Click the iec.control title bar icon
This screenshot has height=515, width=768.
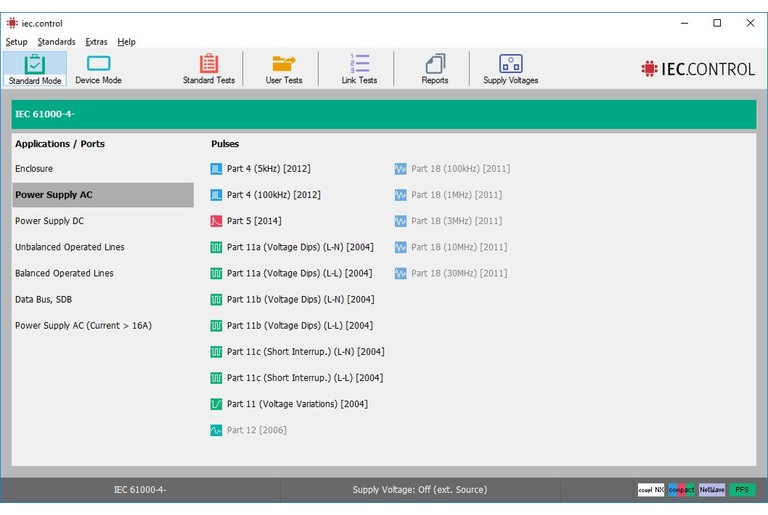click(12, 23)
